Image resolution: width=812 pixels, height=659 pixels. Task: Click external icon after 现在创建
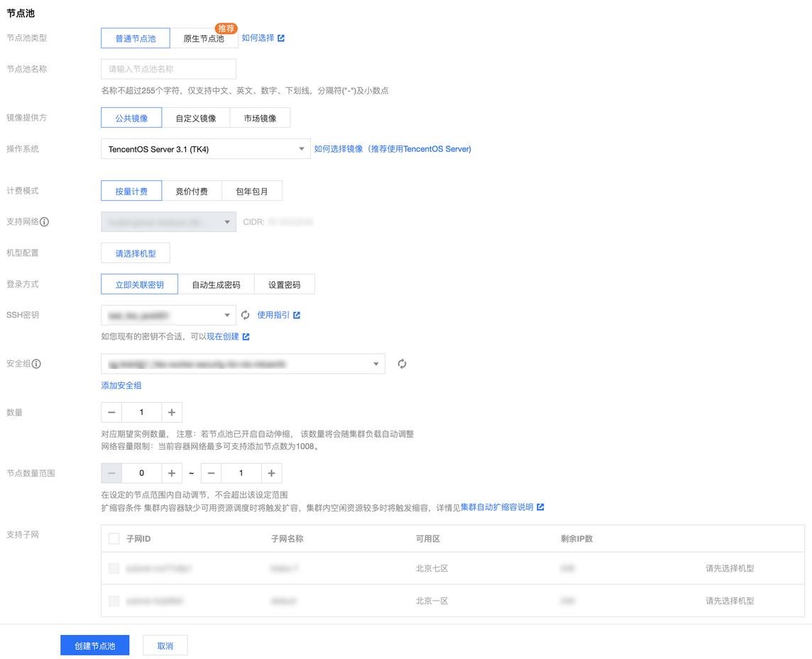point(246,336)
